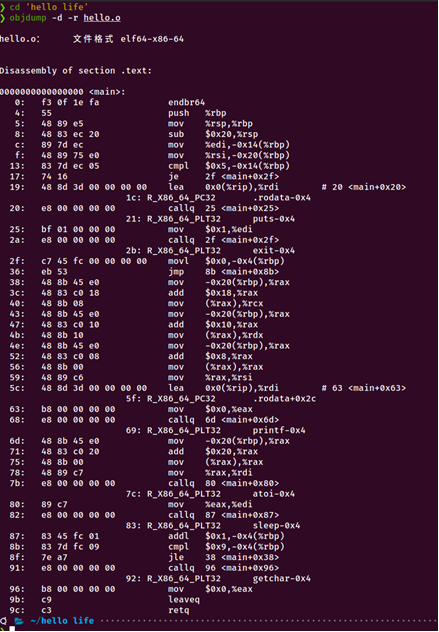The width and height of the screenshot is (439, 632).
Task: Click the green chevron before objdump command
Action: (2, 18)
